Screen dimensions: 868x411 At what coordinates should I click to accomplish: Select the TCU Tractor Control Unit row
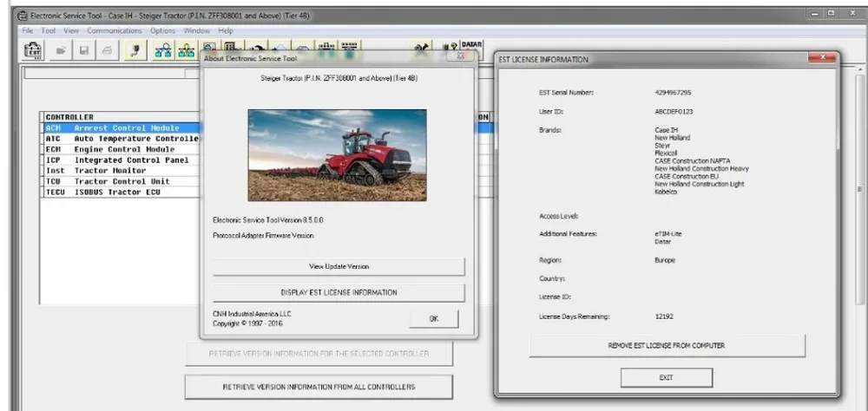122,181
